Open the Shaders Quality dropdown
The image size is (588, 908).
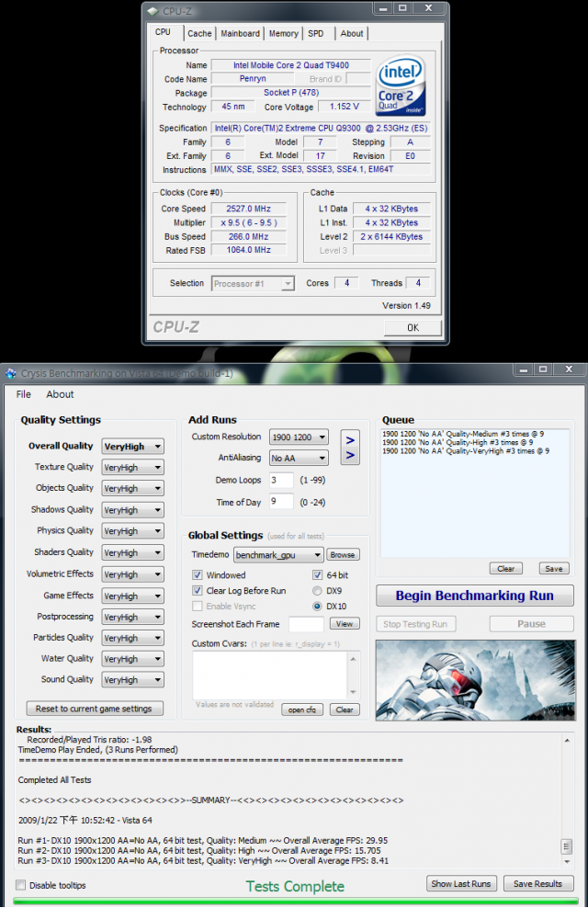[132, 552]
